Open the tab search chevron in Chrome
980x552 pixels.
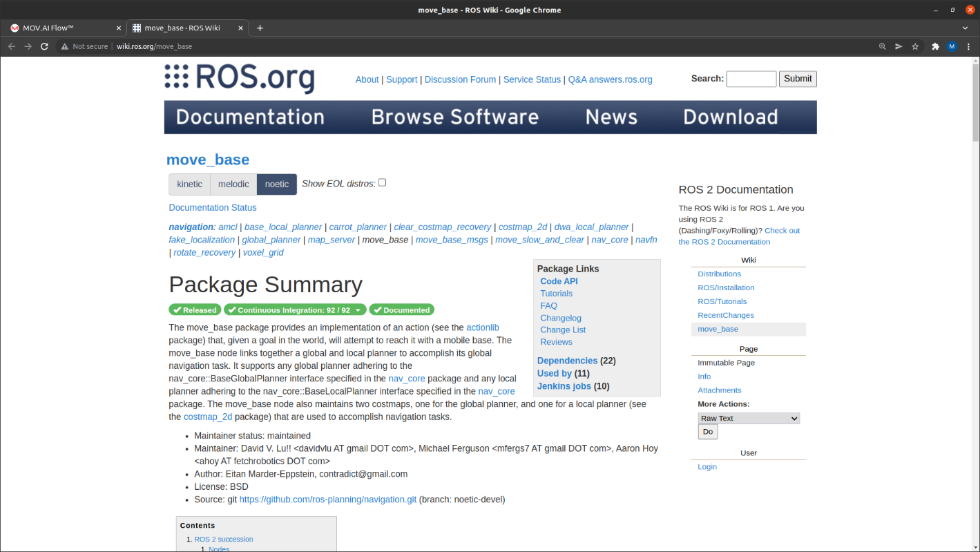point(965,28)
